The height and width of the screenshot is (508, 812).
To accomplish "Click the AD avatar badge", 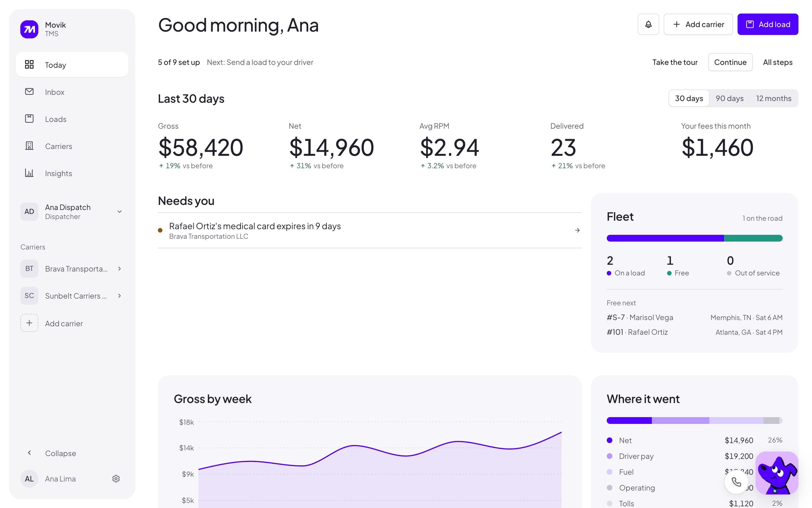I will [29, 211].
